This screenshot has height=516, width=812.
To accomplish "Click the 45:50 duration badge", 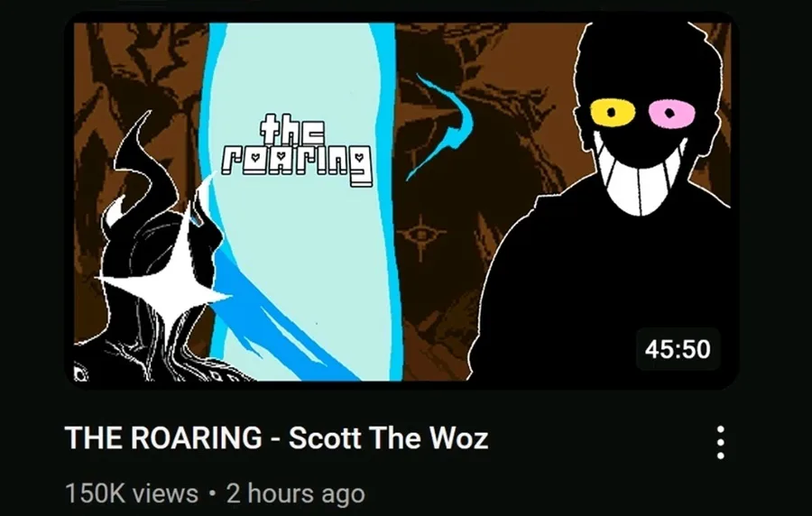I will coord(678,349).
